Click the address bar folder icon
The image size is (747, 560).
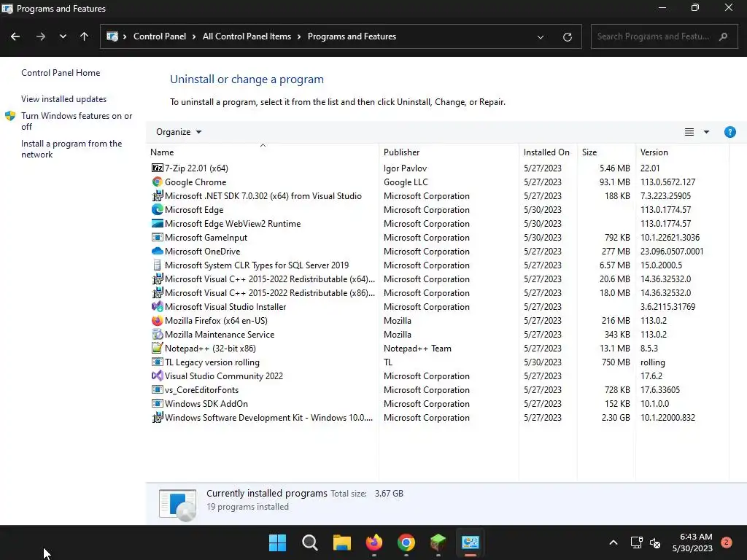pos(112,36)
